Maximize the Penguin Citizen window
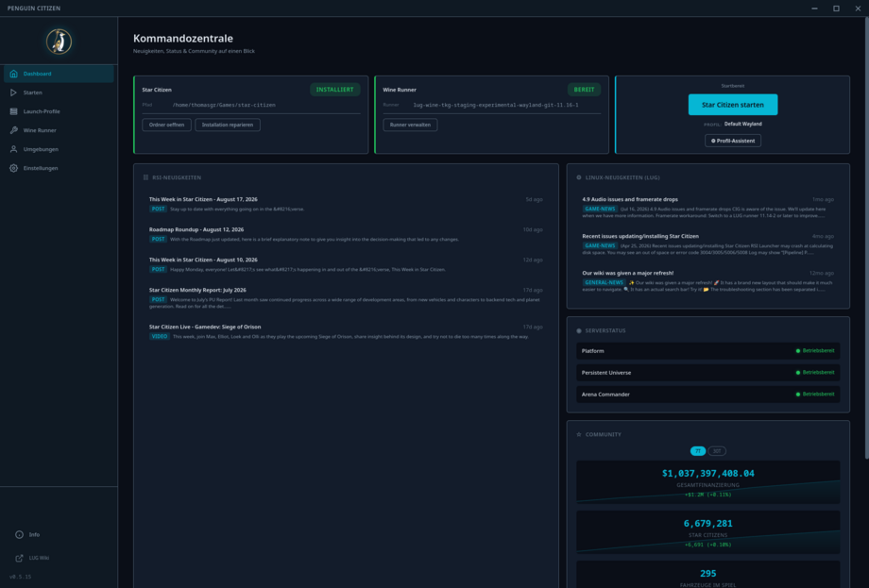This screenshot has width=869, height=588. coord(836,8)
